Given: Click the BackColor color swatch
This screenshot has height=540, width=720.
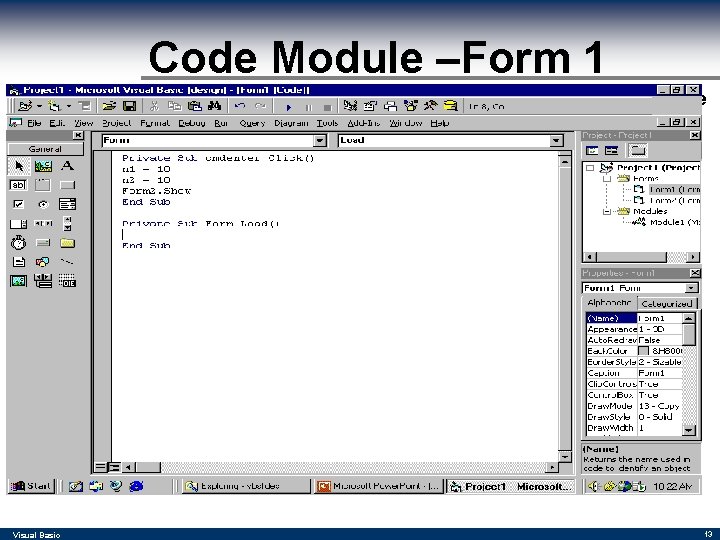Looking at the screenshot, I should [x=643, y=351].
